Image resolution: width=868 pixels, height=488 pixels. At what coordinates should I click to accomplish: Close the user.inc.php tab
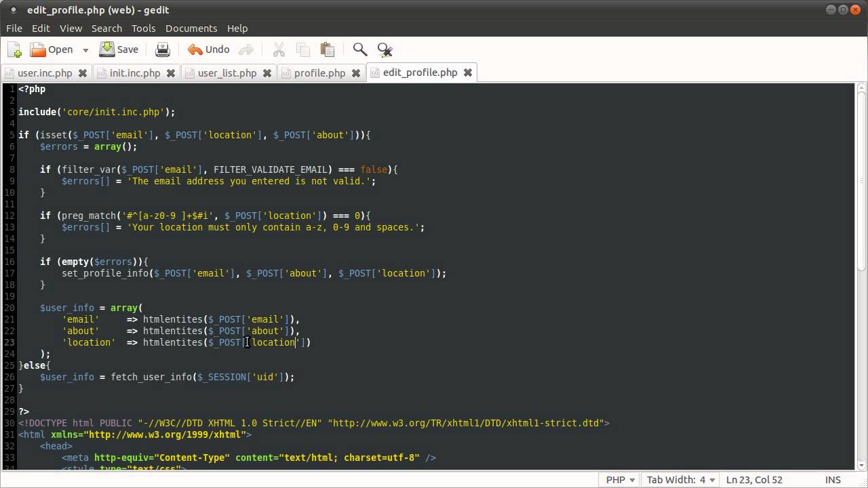pyautogui.click(x=83, y=73)
